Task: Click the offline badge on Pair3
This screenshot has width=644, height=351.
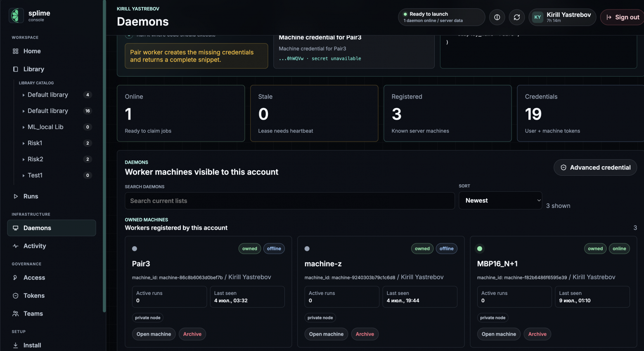Action: tap(274, 249)
